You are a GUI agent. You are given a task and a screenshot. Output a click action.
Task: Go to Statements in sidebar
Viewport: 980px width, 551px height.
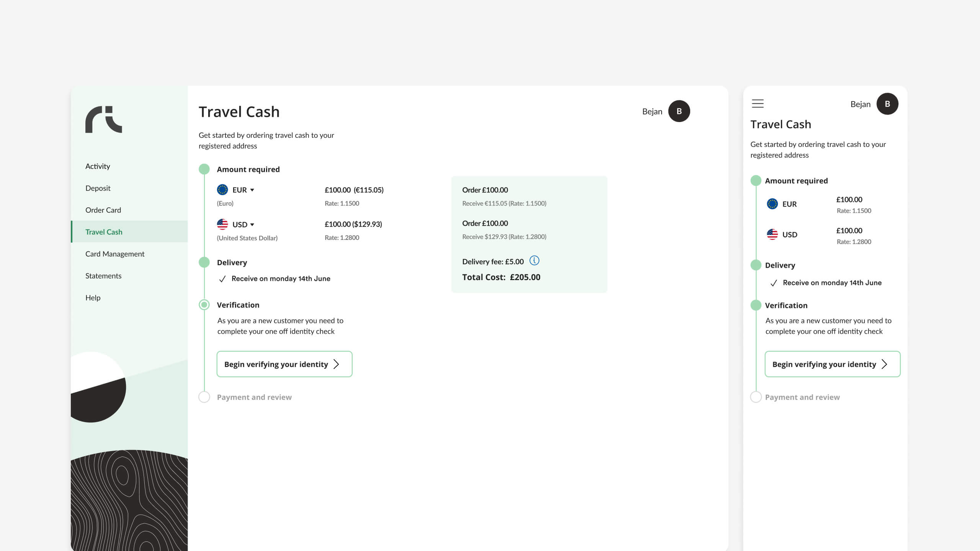click(x=103, y=275)
